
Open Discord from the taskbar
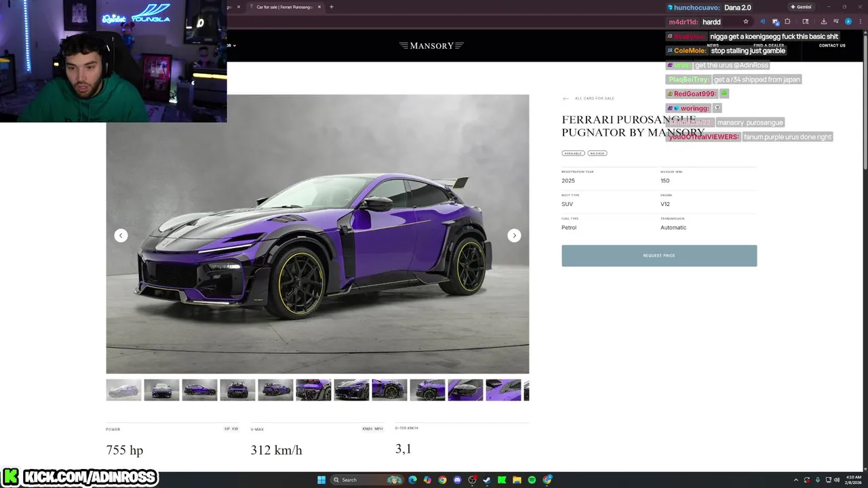coord(457,480)
